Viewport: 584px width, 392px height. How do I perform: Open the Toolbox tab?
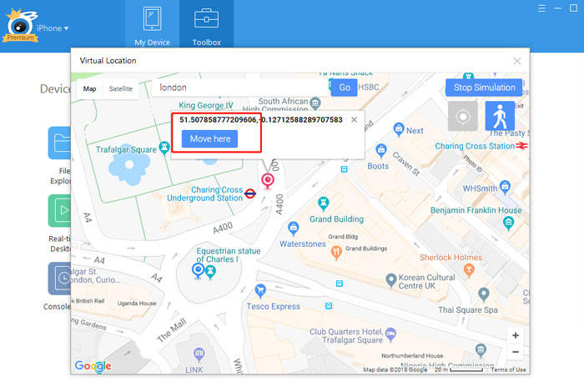pos(206,25)
